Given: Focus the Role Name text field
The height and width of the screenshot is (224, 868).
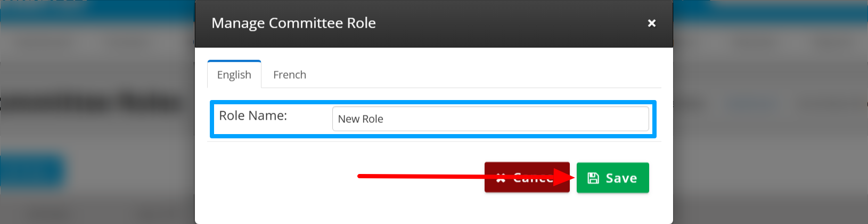Looking at the screenshot, I should (x=490, y=119).
